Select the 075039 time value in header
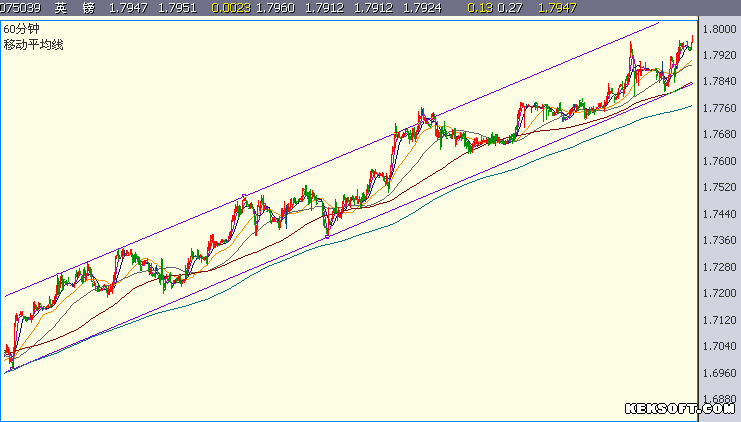The width and height of the screenshot is (741, 422). click(20, 8)
